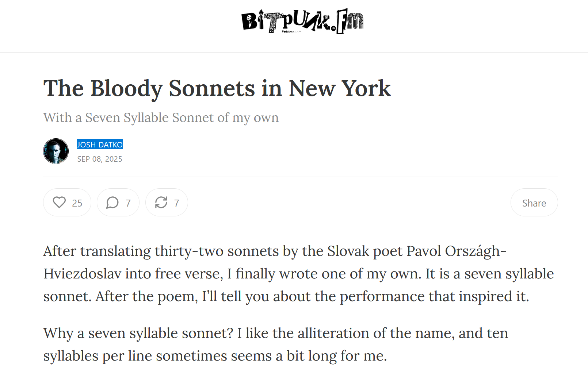Click the word York in the headline
Viewport: 588px width, 381px height.
click(366, 88)
